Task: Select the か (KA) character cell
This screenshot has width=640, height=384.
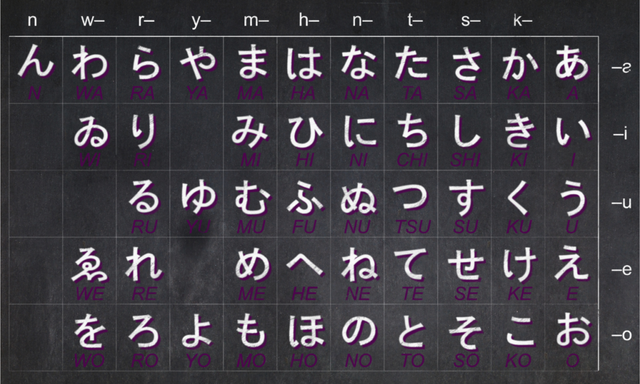Action: pyautogui.click(x=518, y=70)
